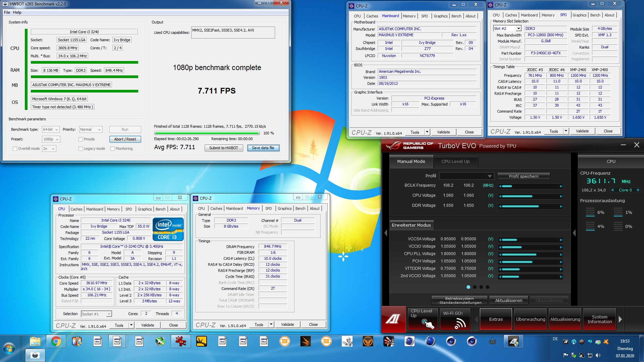Image resolution: width=644 pixels, height=362 pixels.
Task: Open Google Chrome from taskbar
Action: coord(56,342)
